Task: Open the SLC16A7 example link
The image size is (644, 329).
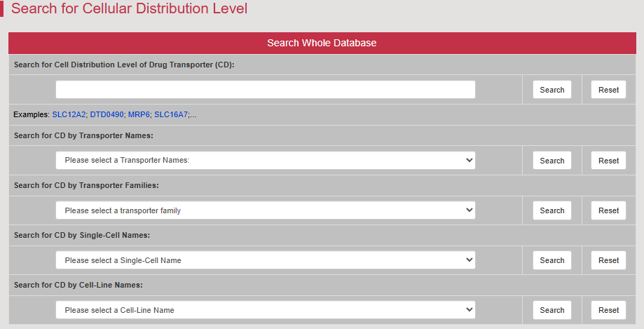Action: [171, 115]
